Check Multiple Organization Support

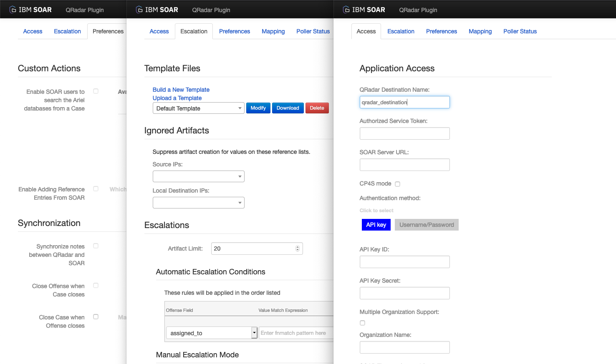(x=362, y=323)
